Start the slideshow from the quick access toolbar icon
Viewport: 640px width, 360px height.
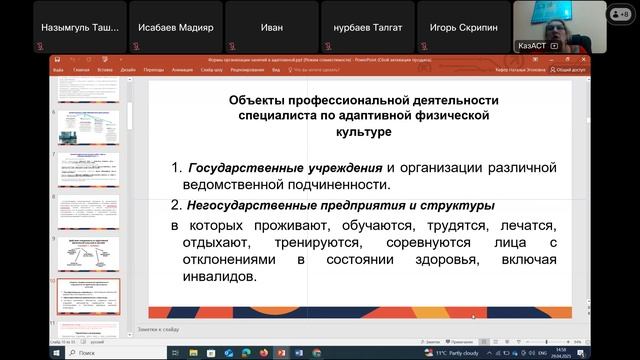105,60
